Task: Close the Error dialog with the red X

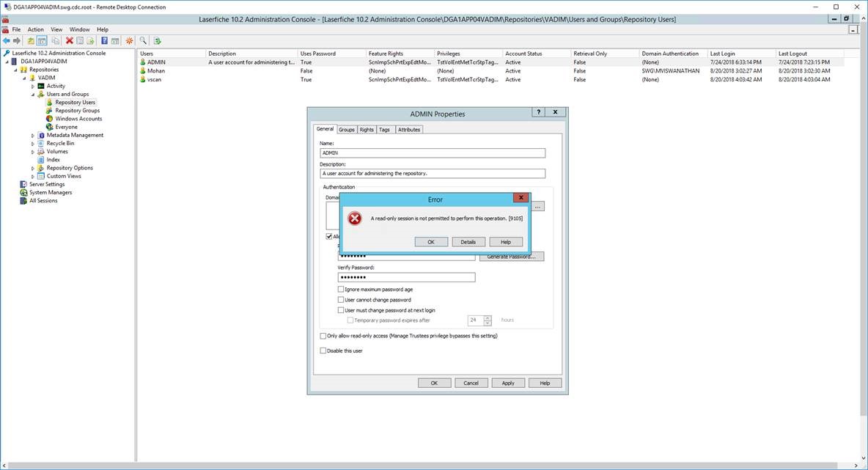Action: pos(521,198)
